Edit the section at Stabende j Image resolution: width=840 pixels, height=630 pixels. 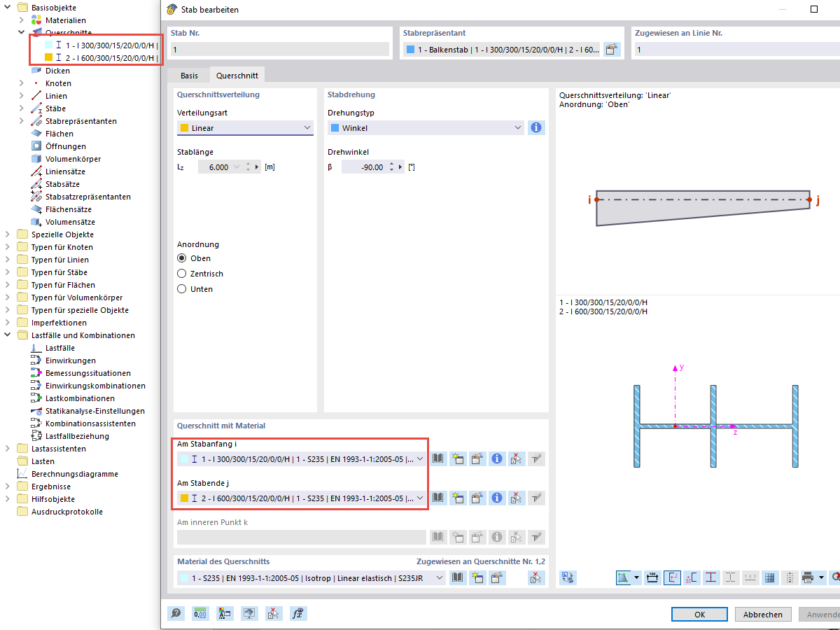coord(477,498)
